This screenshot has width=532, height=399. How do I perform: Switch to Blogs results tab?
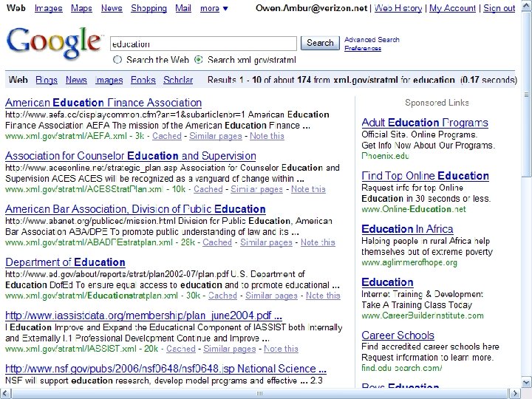(47, 80)
